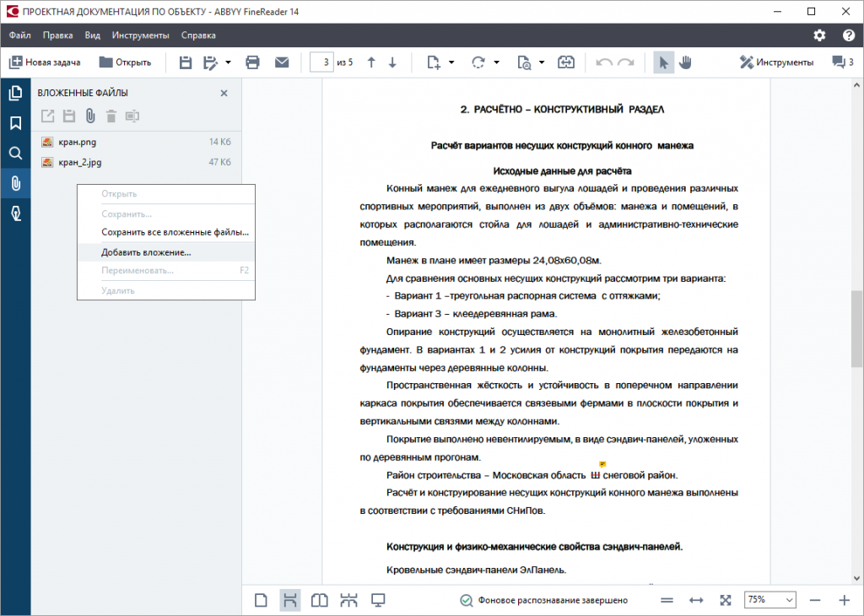
Task: Click the OCR Editor toolbar icon
Action: (566, 62)
